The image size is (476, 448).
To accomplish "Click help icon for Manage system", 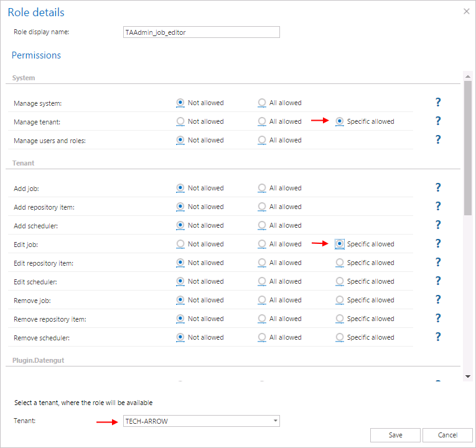I will click(x=438, y=102).
